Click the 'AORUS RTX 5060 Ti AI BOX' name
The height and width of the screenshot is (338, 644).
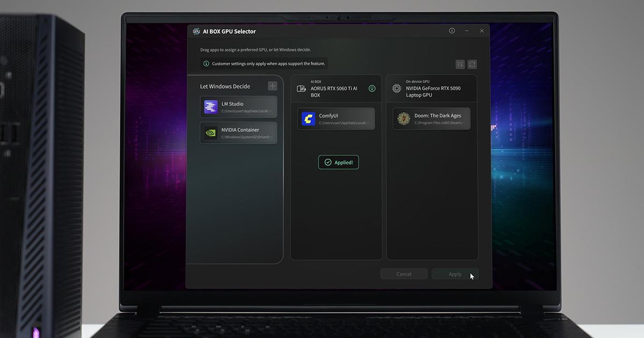[x=334, y=92]
